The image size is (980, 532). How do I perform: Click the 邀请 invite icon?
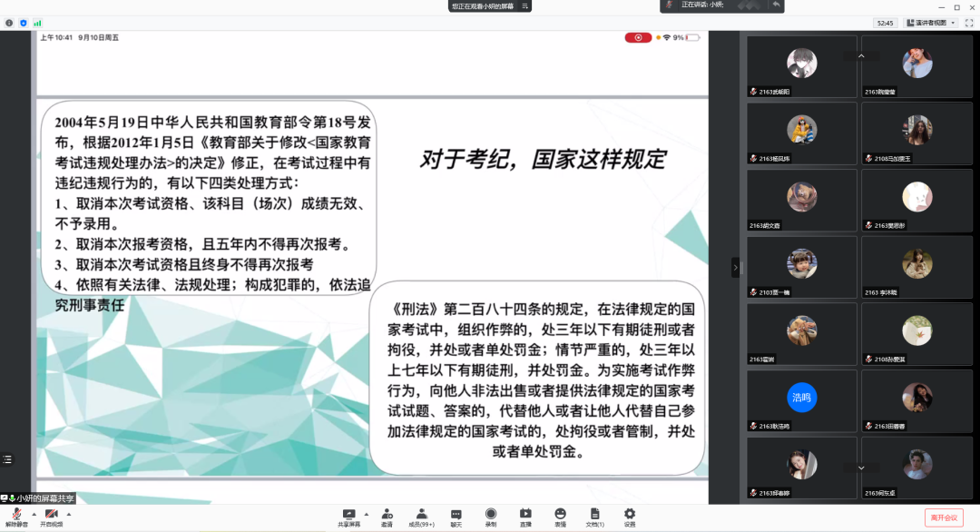point(387,515)
